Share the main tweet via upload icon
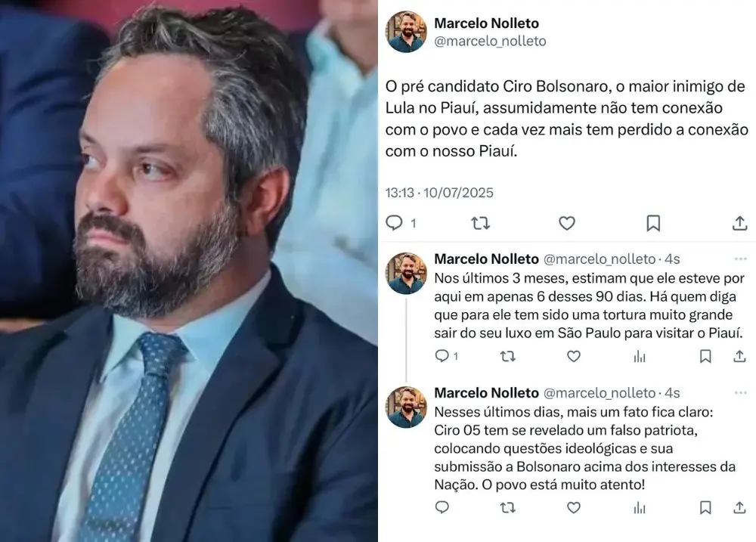 click(x=739, y=223)
